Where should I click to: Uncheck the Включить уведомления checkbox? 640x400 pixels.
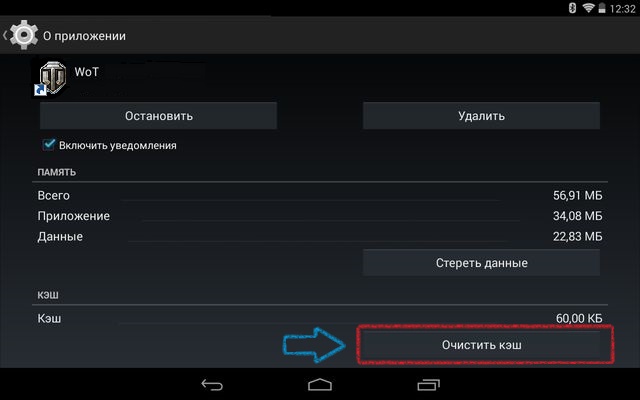click(49, 144)
